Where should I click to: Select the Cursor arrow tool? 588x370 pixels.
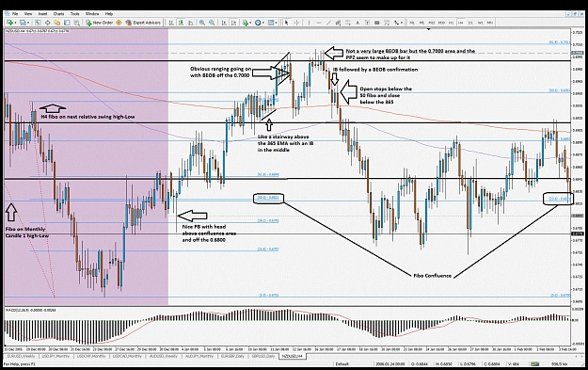(x=286, y=23)
